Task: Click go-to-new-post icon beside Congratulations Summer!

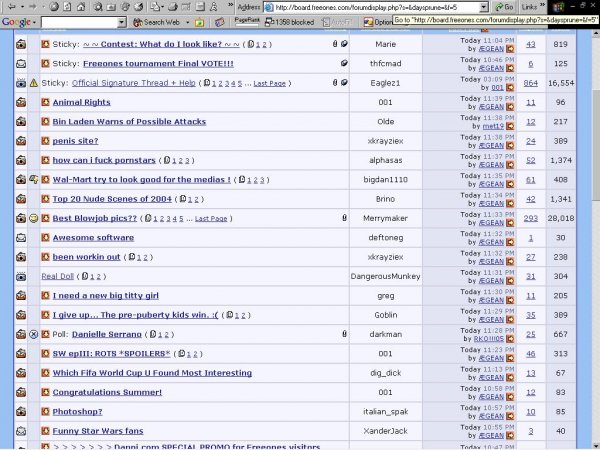Action: click(x=45, y=392)
